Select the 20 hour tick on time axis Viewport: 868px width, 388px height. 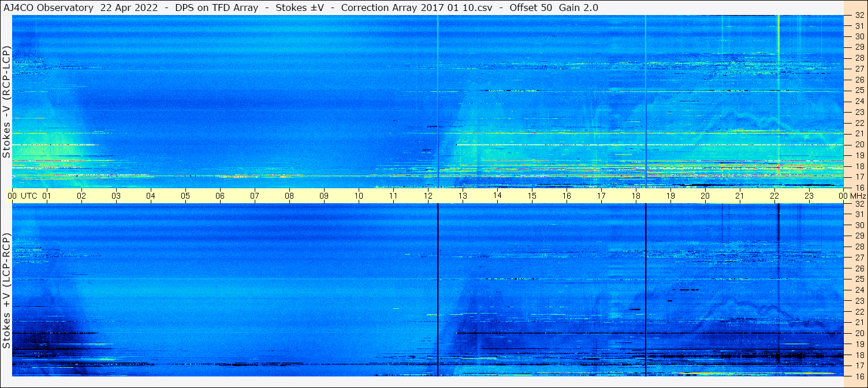(705, 196)
